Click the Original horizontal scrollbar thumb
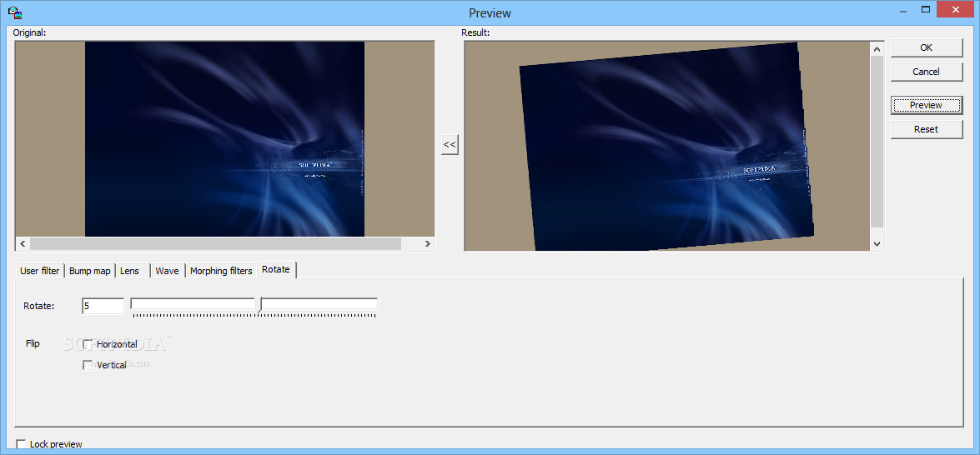The width and height of the screenshot is (980, 455). click(x=215, y=244)
